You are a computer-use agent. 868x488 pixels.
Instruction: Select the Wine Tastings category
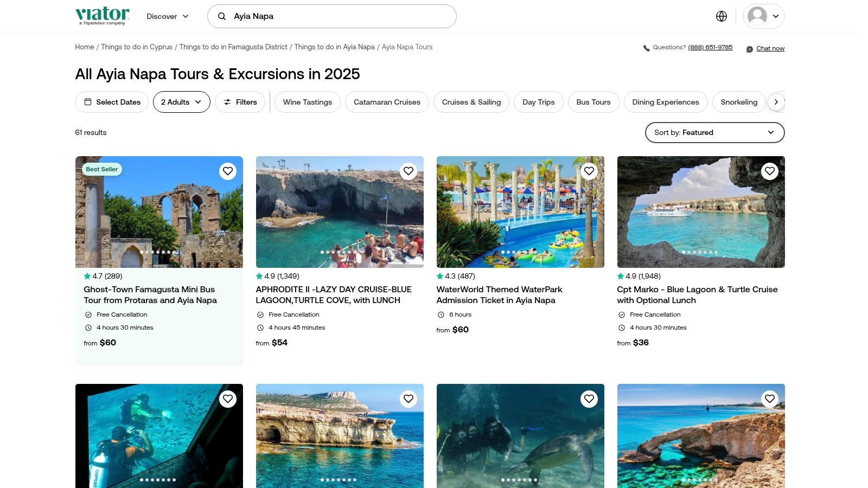(307, 102)
